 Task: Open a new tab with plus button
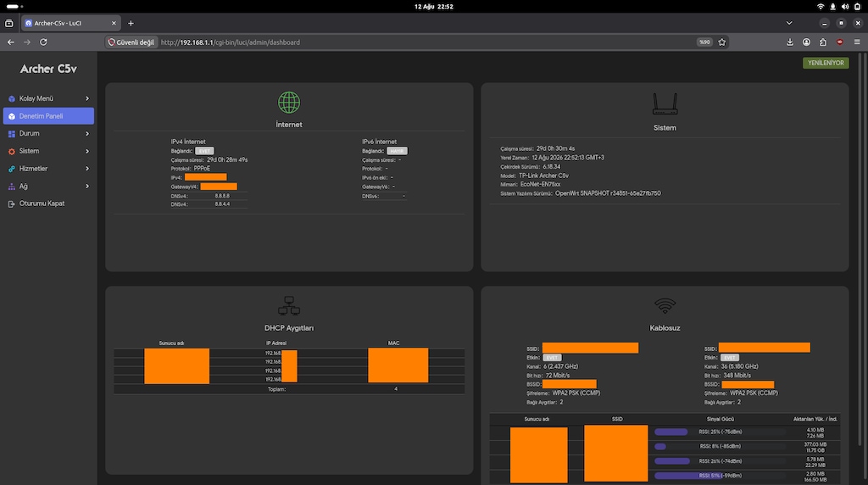click(131, 23)
